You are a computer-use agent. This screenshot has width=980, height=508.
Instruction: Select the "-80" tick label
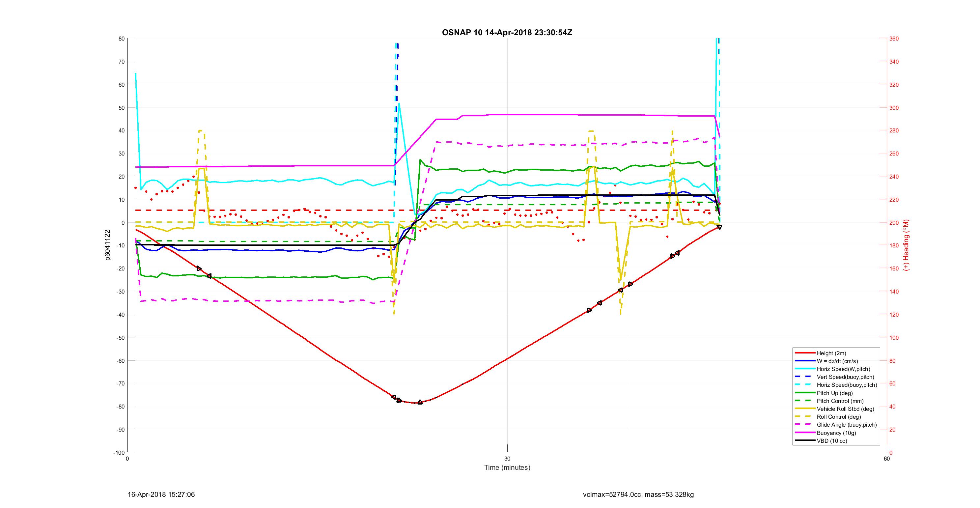pos(120,407)
